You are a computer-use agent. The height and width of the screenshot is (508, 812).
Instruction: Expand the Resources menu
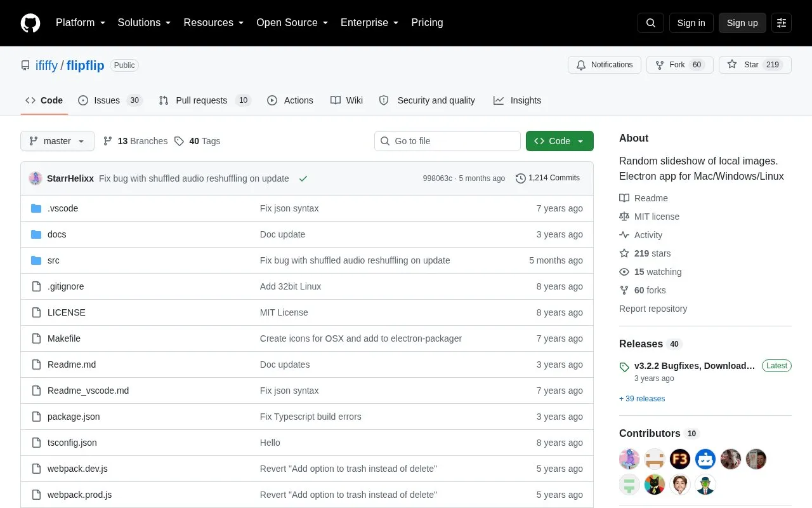pos(214,23)
